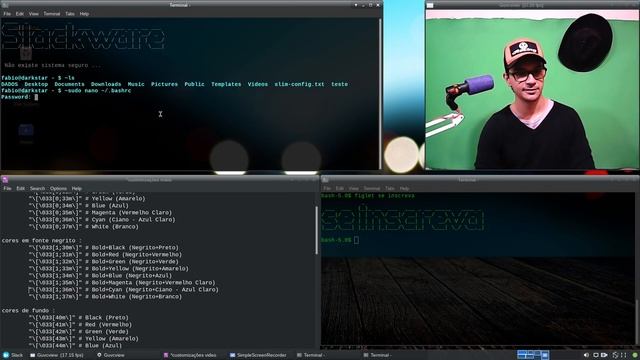The image size is (640, 360).
Task: Click the Slack menu button on the taskbar
Action: click(13, 356)
